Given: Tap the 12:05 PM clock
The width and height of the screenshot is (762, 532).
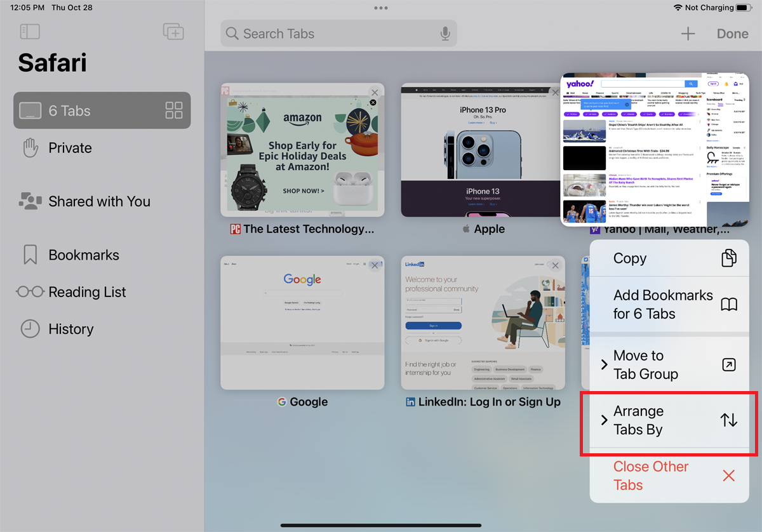Looking at the screenshot, I should click(27, 8).
